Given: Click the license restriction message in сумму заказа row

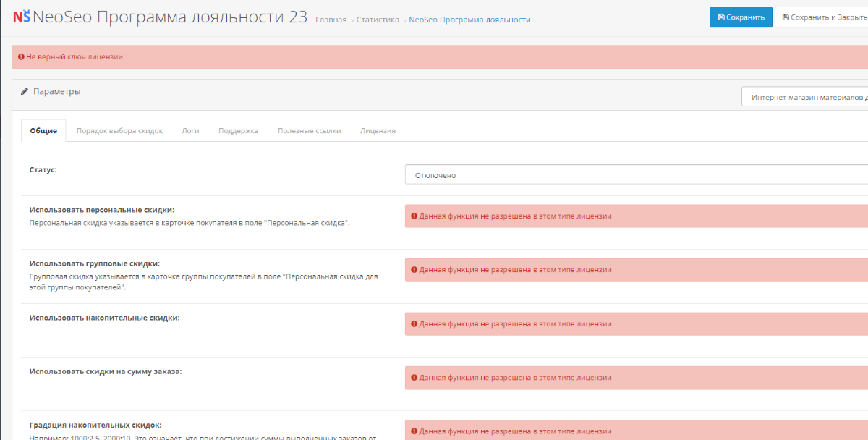Looking at the screenshot, I should pos(515,378).
